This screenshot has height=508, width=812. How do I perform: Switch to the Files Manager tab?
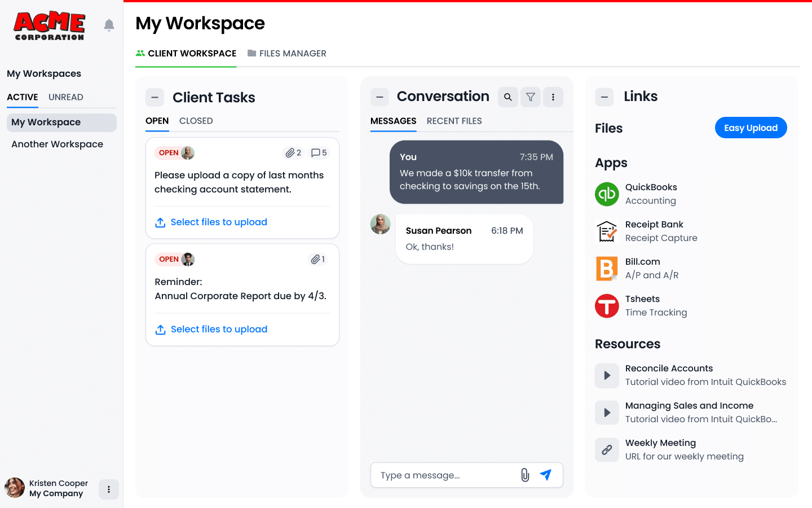(x=287, y=53)
